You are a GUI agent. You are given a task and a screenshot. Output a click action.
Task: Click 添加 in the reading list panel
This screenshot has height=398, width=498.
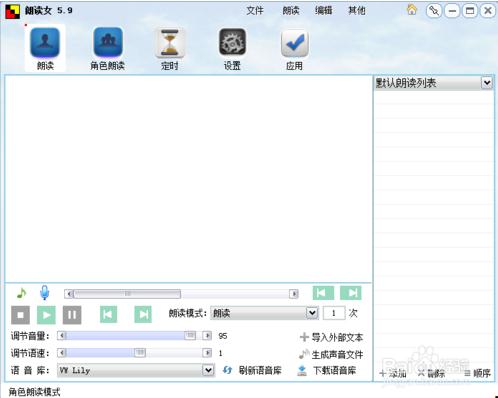(x=393, y=374)
